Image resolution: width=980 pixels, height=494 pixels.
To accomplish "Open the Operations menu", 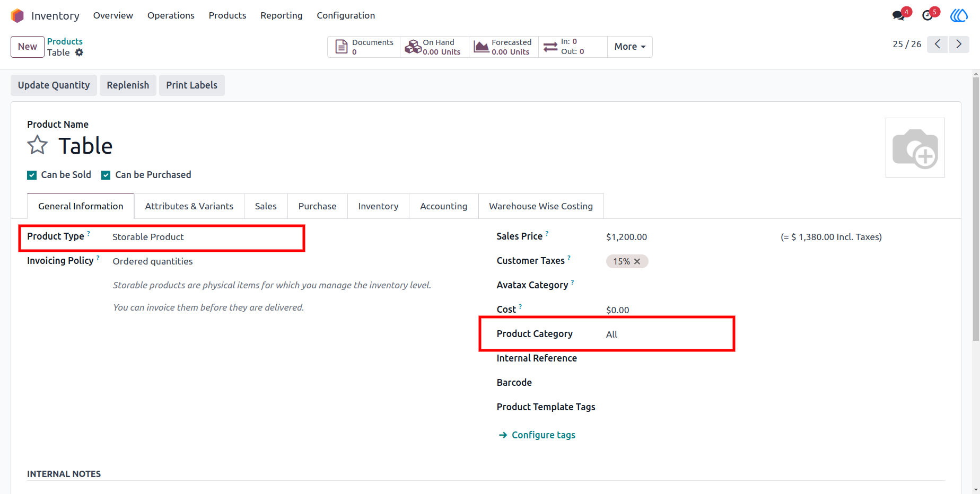I will [171, 15].
